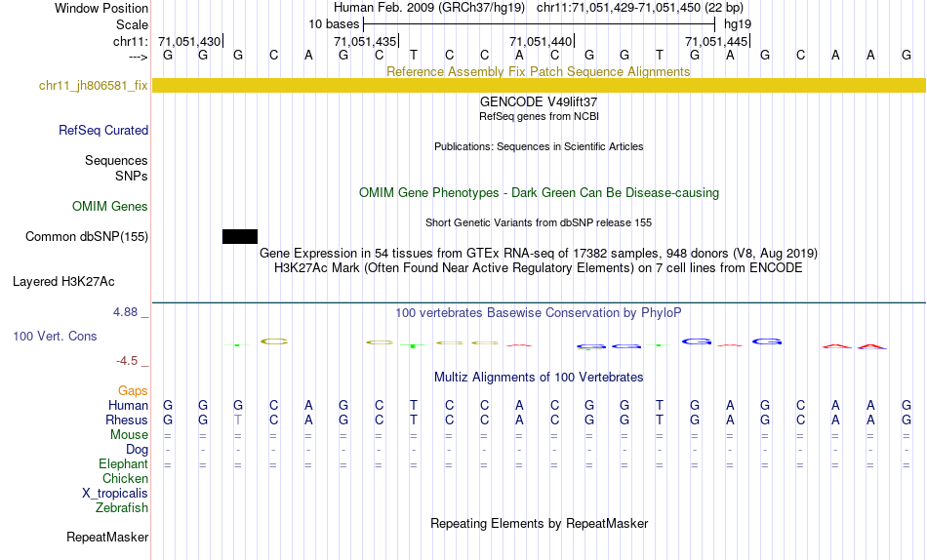The height and width of the screenshot is (560, 927).
Task: Click the hg19 label beside scale bar
Action: (x=738, y=24)
